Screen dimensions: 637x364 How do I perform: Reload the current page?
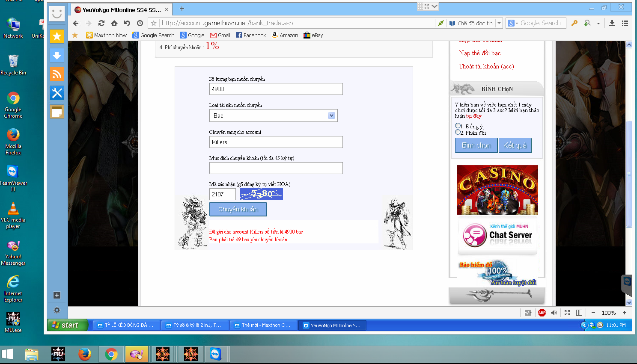(101, 23)
